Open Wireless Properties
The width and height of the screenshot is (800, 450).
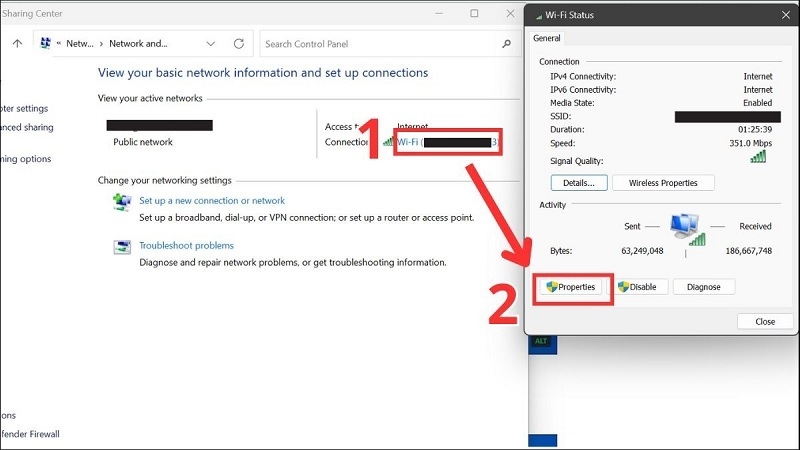663,183
